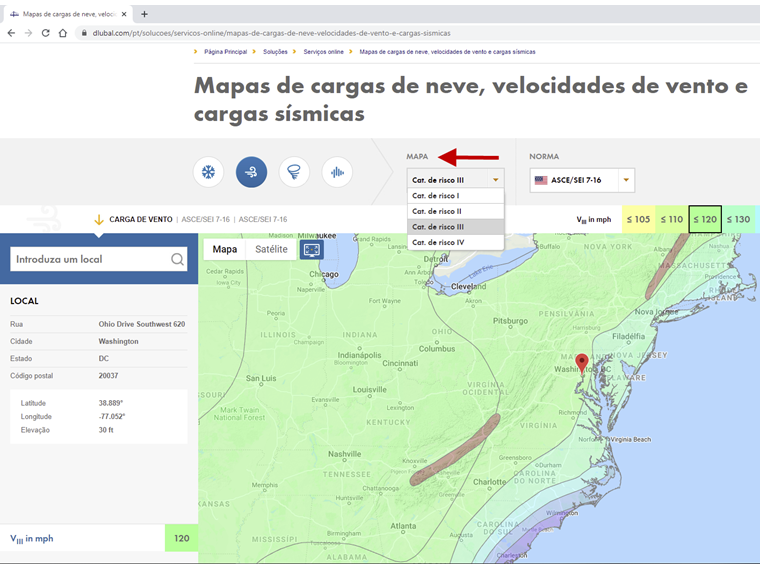Image resolution: width=760 pixels, height=570 pixels.
Task: Open Mapas de cargas de neve breadcrumb
Action: coord(447,52)
